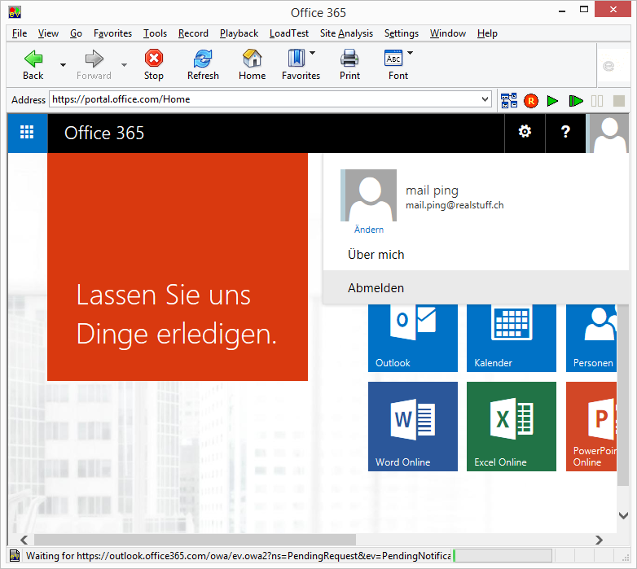The height and width of the screenshot is (569, 637).
Task: Click the vertical scrollbar down arrow
Action: [623, 516]
